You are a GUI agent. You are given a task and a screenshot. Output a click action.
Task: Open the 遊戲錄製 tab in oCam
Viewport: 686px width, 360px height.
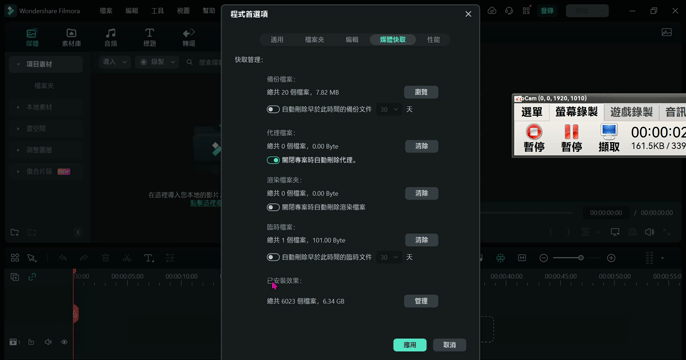(x=631, y=112)
